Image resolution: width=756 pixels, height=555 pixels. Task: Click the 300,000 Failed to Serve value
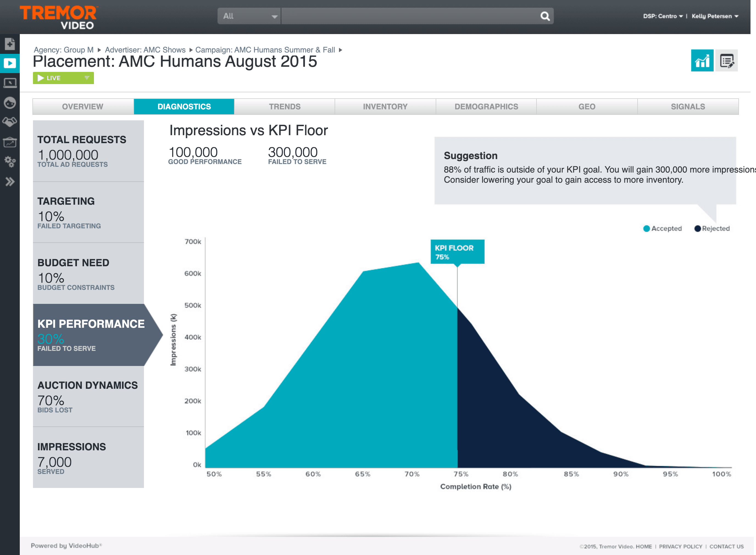[x=293, y=152]
